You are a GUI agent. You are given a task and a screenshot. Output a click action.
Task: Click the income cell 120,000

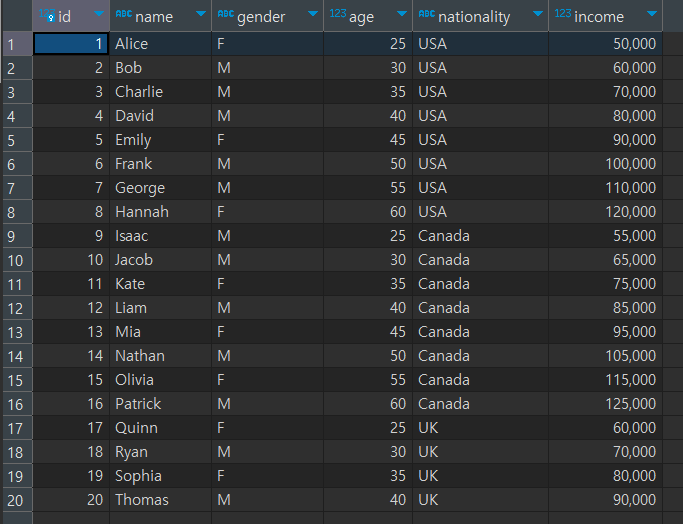click(605, 212)
